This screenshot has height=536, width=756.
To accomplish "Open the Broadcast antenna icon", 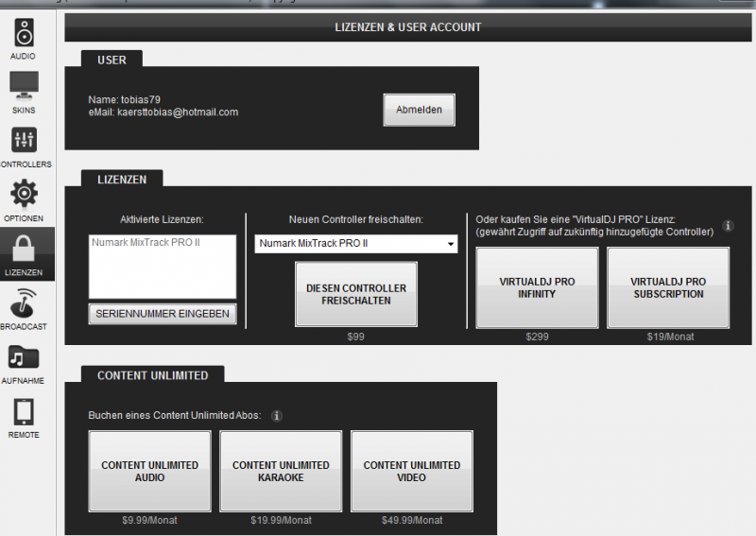I will click(24, 303).
